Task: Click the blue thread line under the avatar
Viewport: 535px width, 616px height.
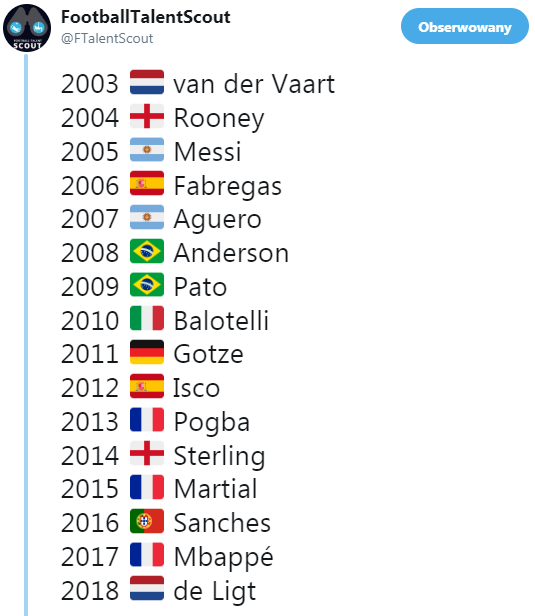Action: tap(26, 335)
